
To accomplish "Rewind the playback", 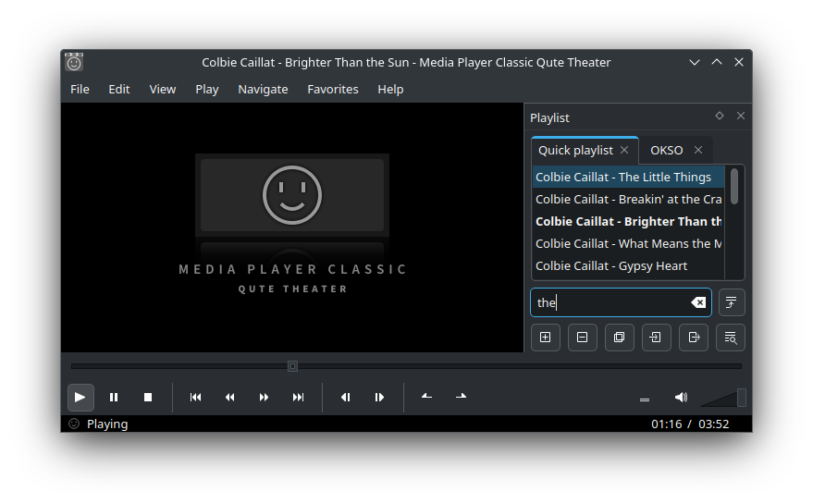I will (229, 397).
